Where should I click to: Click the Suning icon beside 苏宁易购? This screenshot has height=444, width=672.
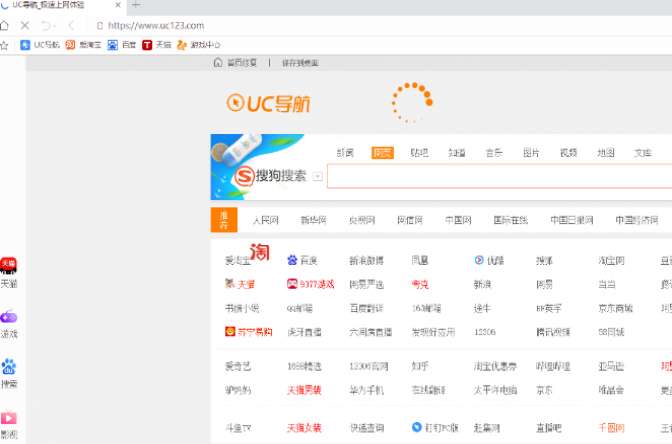pos(230,331)
